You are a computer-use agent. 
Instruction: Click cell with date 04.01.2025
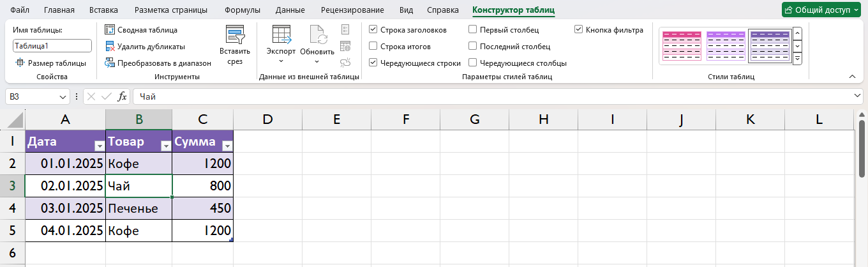pyautogui.click(x=65, y=231)
